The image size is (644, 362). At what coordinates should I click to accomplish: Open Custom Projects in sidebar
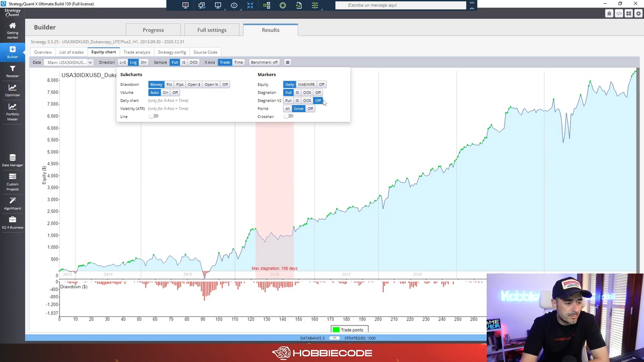(x=12, y=182)
